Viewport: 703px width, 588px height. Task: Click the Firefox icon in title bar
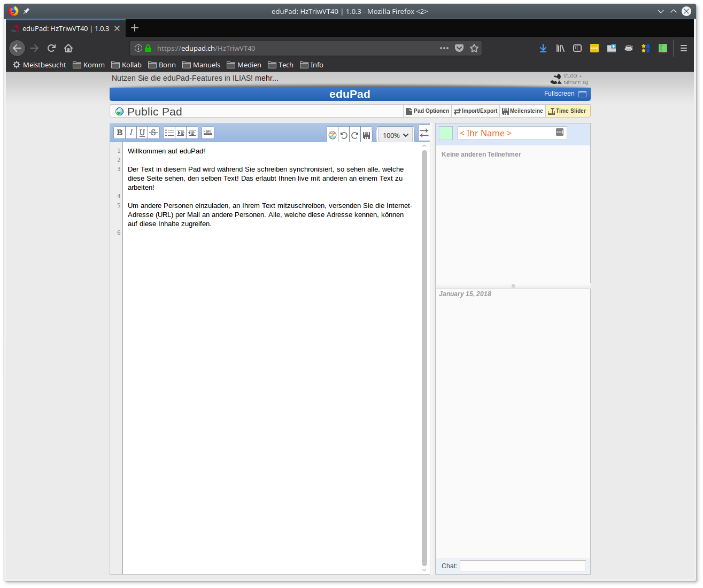13,11
